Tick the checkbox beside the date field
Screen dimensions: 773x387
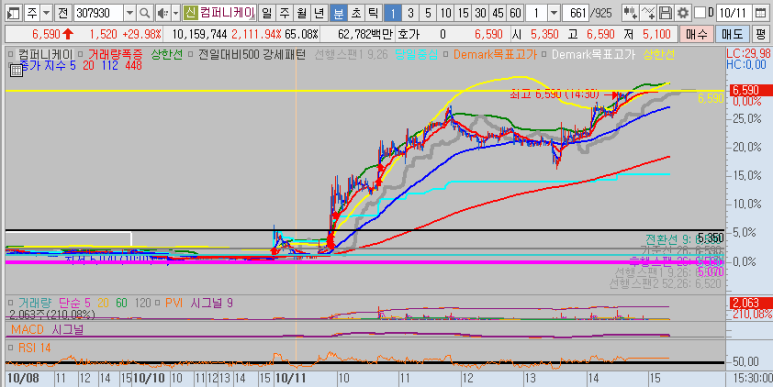tap(700, 12)
